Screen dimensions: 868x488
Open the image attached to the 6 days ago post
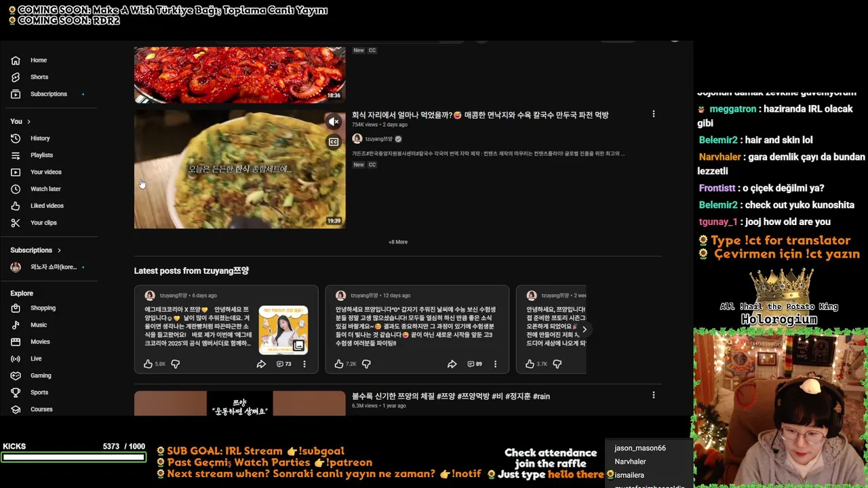283,330
